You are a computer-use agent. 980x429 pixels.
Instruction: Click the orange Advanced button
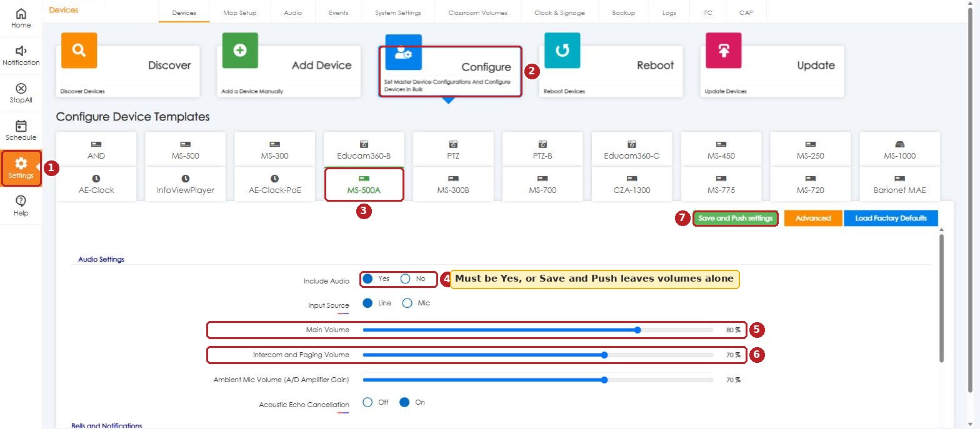[x=813, y=219]
